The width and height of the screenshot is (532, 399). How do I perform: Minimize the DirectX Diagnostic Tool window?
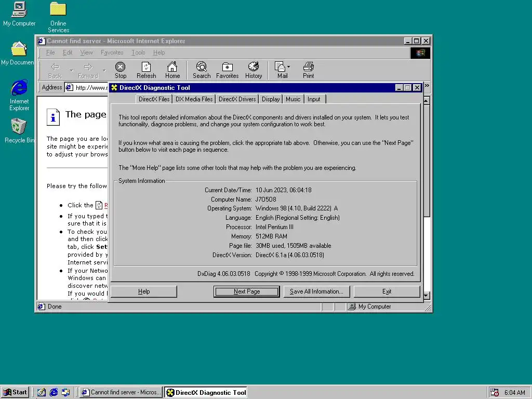[x=399, y=88]
